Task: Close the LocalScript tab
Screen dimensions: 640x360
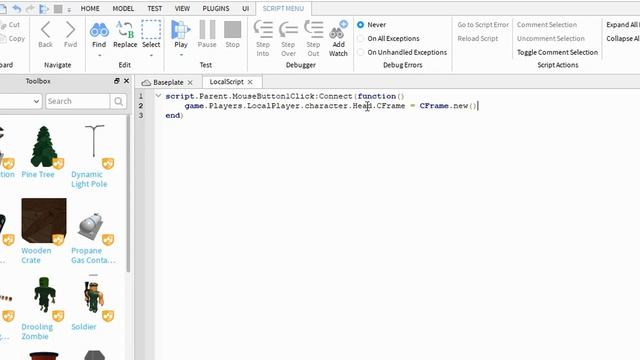Action: (x=250, y=82)
